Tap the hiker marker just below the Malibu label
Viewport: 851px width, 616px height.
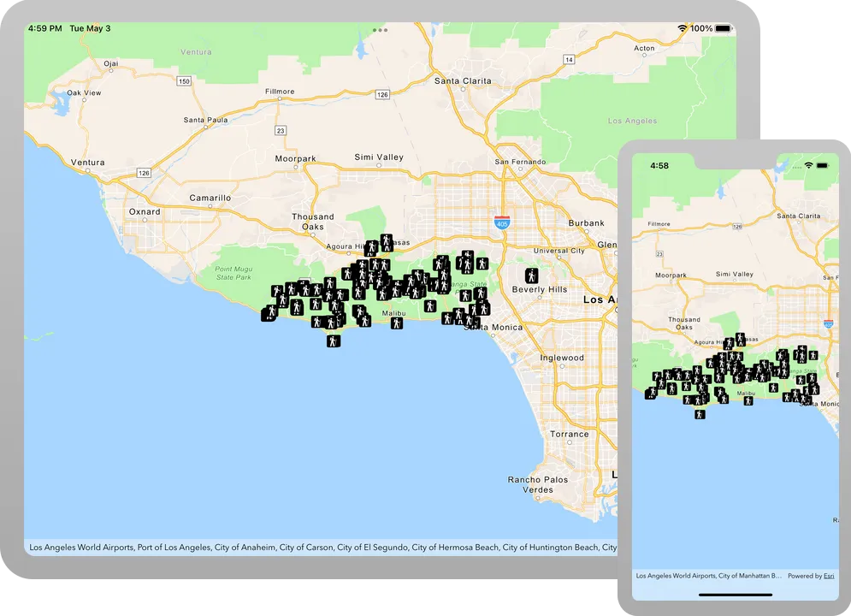coord(397,323)
